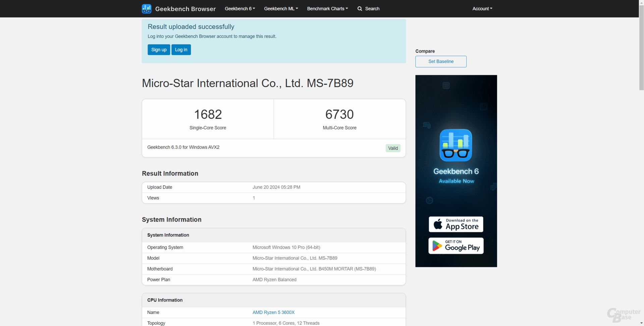Click the Micro-Star MS-7B89 page heading
This screenshot has width=644, height=326.
click(x=248, y=83)
